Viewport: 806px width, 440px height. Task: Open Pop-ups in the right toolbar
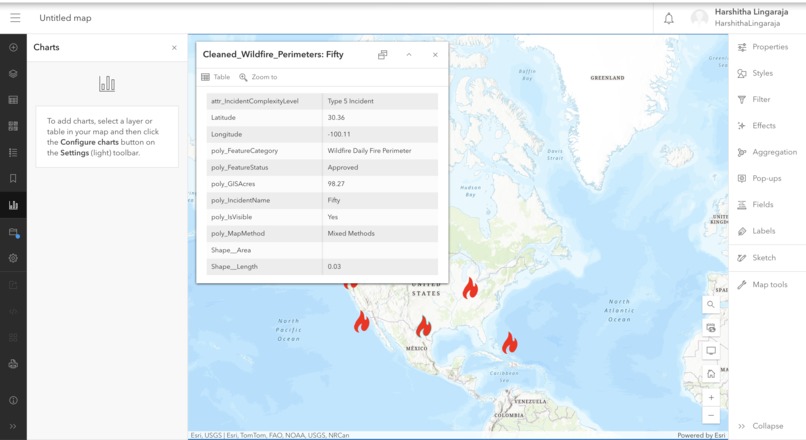[x=759, y=178]
